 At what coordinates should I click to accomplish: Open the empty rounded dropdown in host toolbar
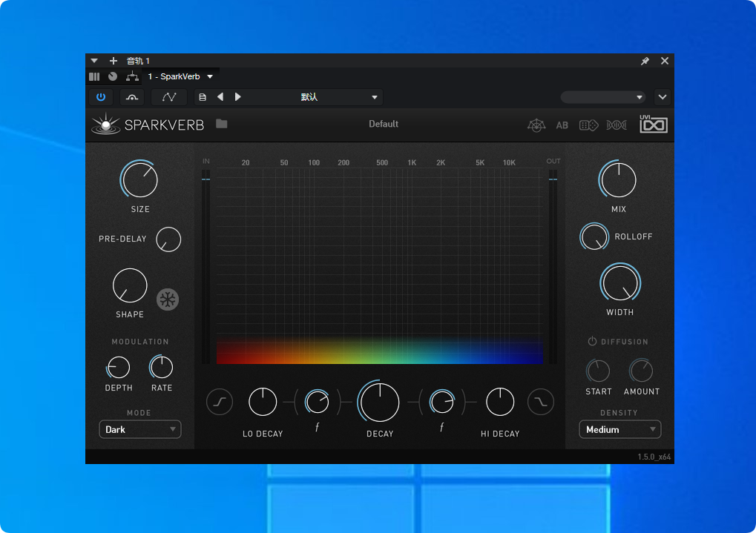point(603,97)
